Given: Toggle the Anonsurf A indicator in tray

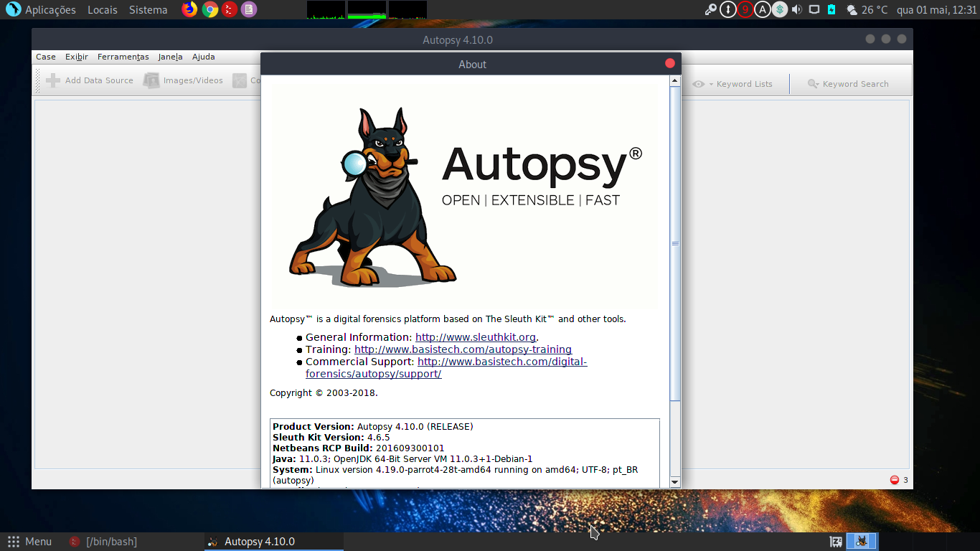Looking at the screenshot, I should 761,9.
